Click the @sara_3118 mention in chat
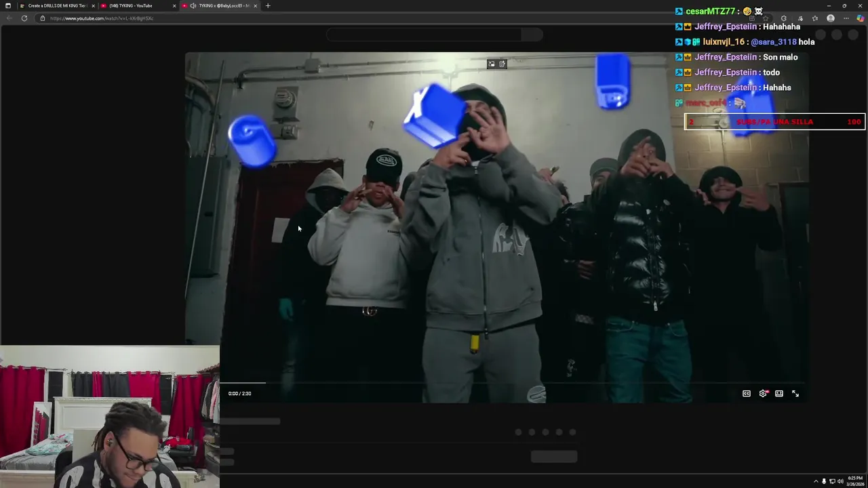Viewport: 868px width, 488px height. (x=774, y=42)
